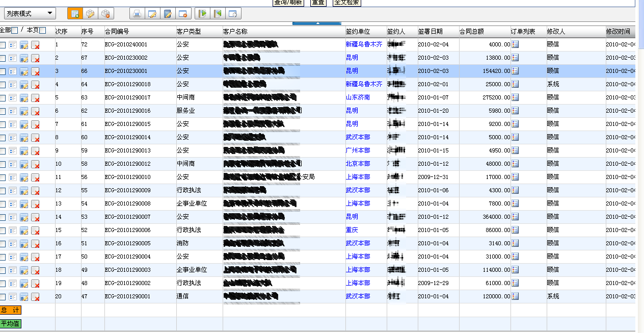Click the add new record toolbar icon
The width and height of the screenshot is (644, 333).
coord(74,14)
